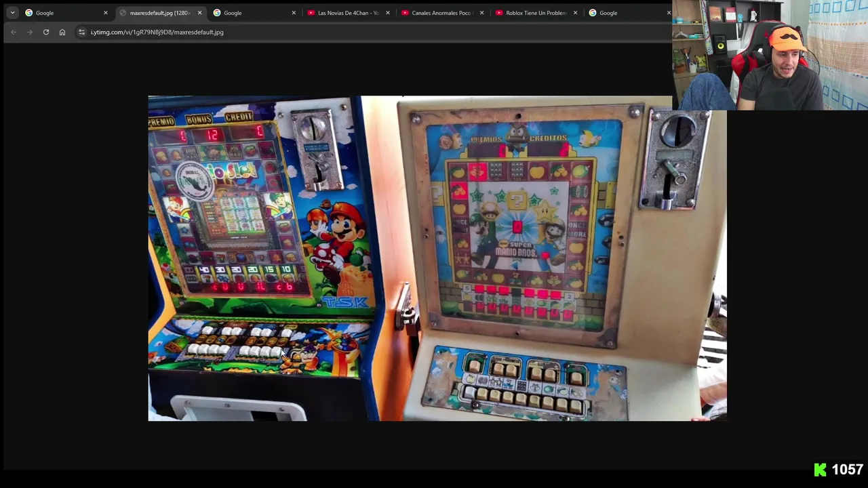The width and height of the screenshot is (868, 488).
Task: Close the Google tab right of the Roblox tab
Action: (669, 13)
